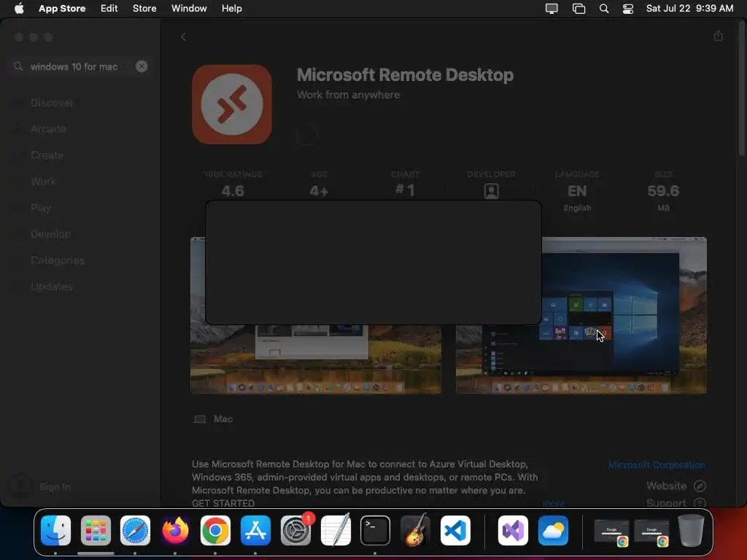Open TextEdit from the Dock
The height and width of the screenshot is (560, 747).
pos(336,530)
